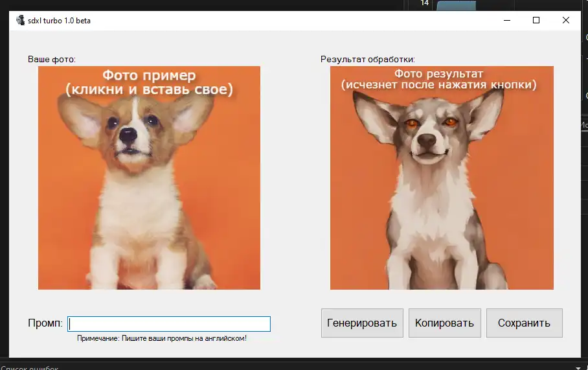Click the Результат обработки label
Screen dimensions: 588x370
click(367, 60)
